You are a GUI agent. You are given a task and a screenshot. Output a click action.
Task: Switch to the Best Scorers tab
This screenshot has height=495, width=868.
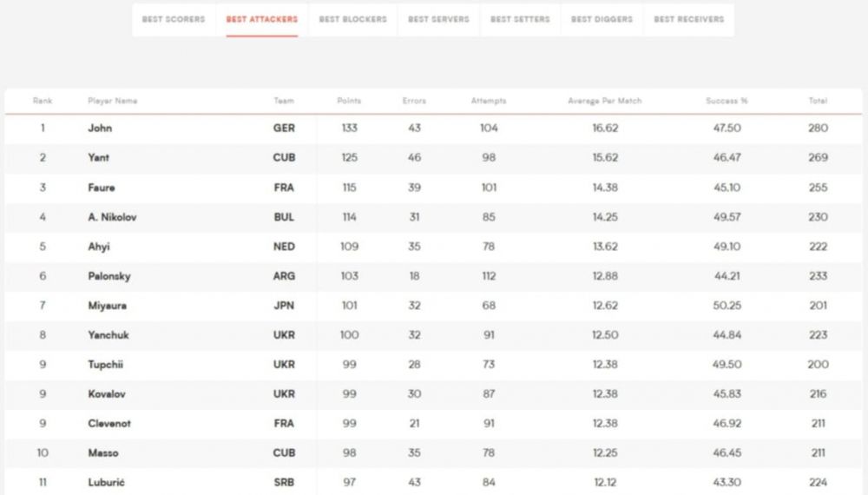174,19
